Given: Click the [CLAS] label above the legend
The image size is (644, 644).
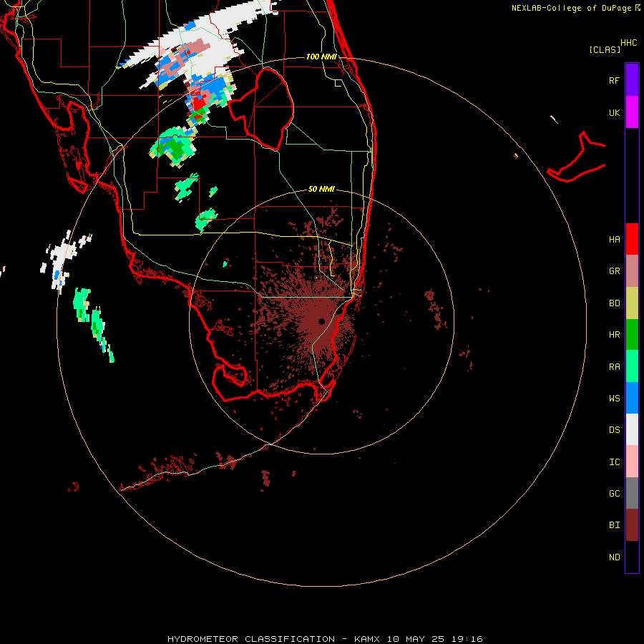Looking at the screenshot, I should 605,49.
